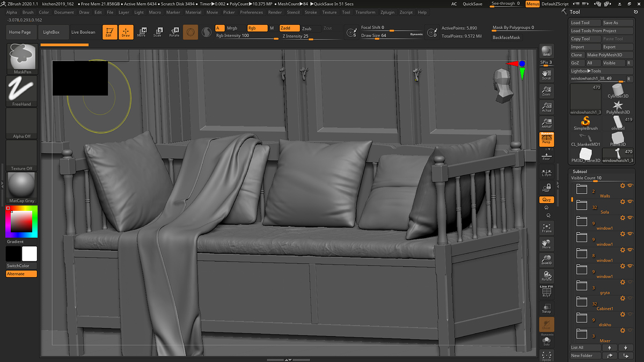Screen dimensions: 644x362
Task: Open the Zplugin menu
Action: [386, 12]
